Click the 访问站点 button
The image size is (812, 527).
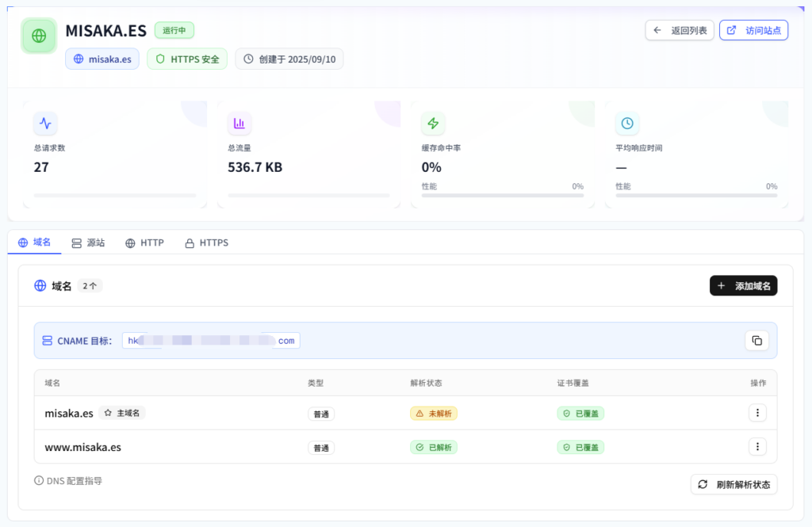(x=753, y=30)
